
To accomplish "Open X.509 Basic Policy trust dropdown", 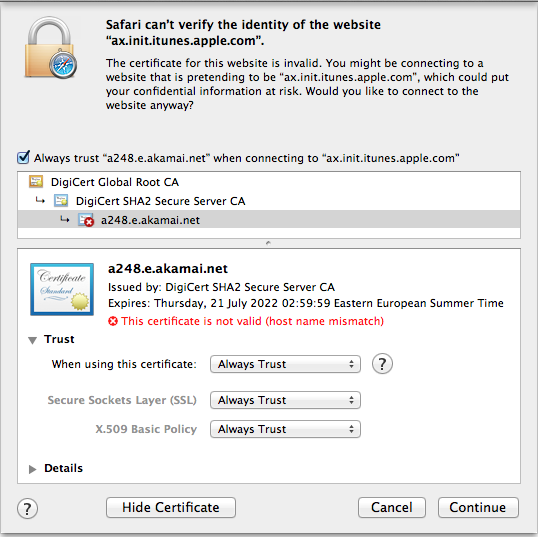I will click(285, 429).
